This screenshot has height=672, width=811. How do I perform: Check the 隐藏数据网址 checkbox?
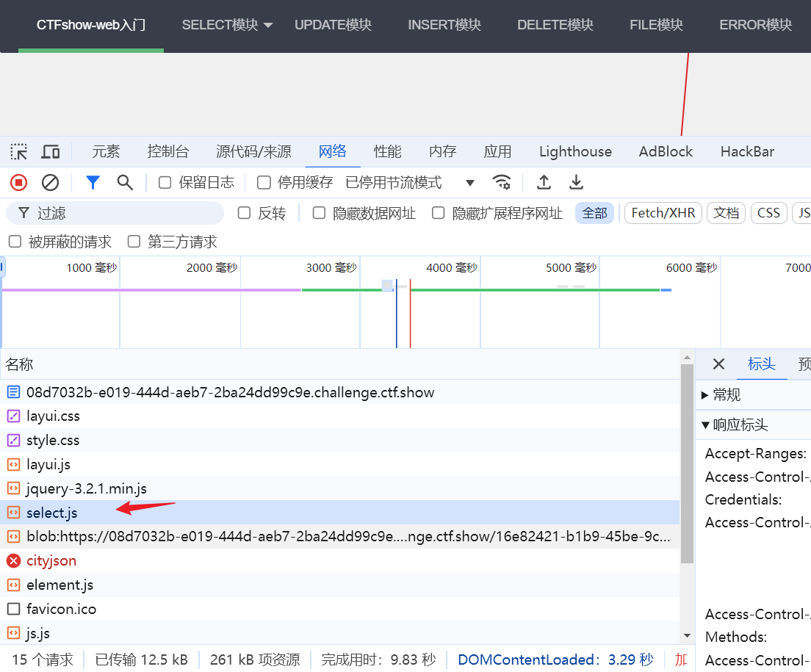click(319, 213)
